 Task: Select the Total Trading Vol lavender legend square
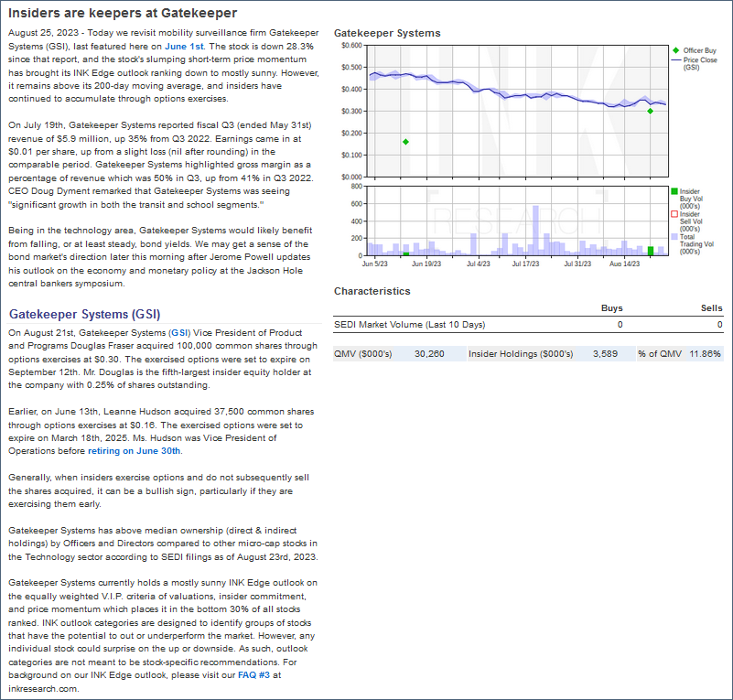(x=674, y=237)
